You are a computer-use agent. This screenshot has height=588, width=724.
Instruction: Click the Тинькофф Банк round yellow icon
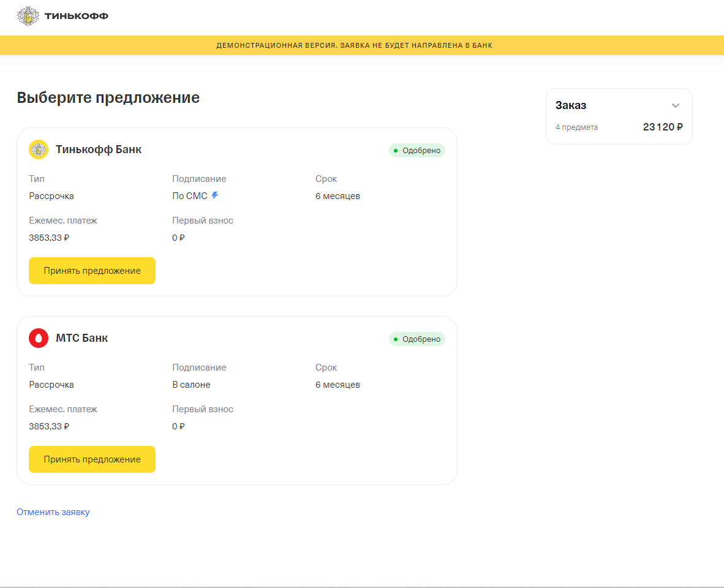[39, 149]
